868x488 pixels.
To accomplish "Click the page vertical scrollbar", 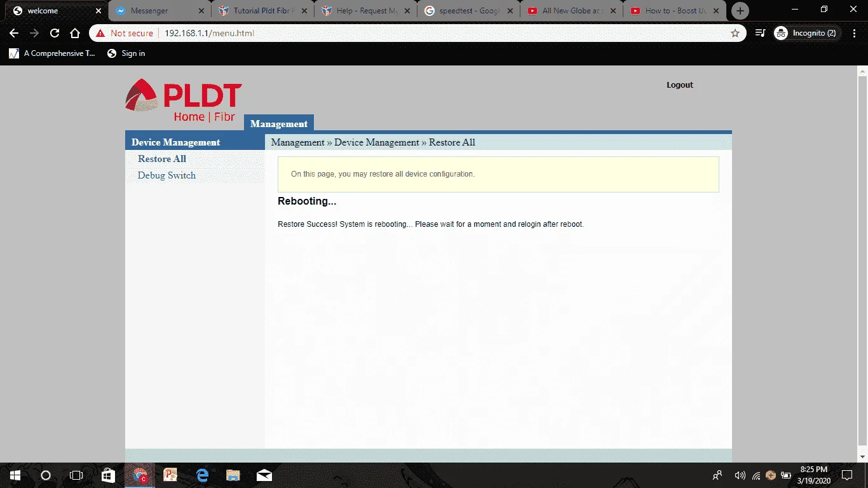I will (x=862, y=263).
